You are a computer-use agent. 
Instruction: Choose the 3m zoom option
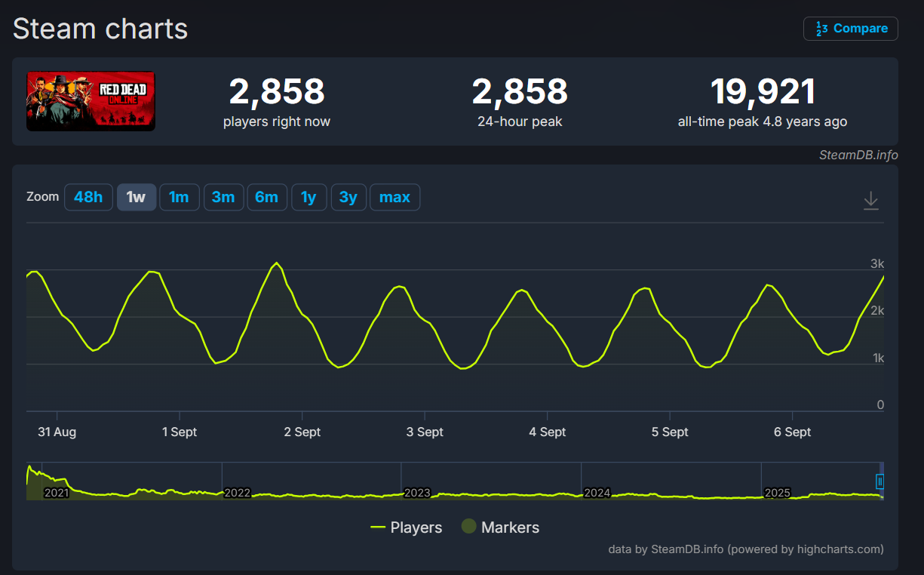(x=223, y=197)
